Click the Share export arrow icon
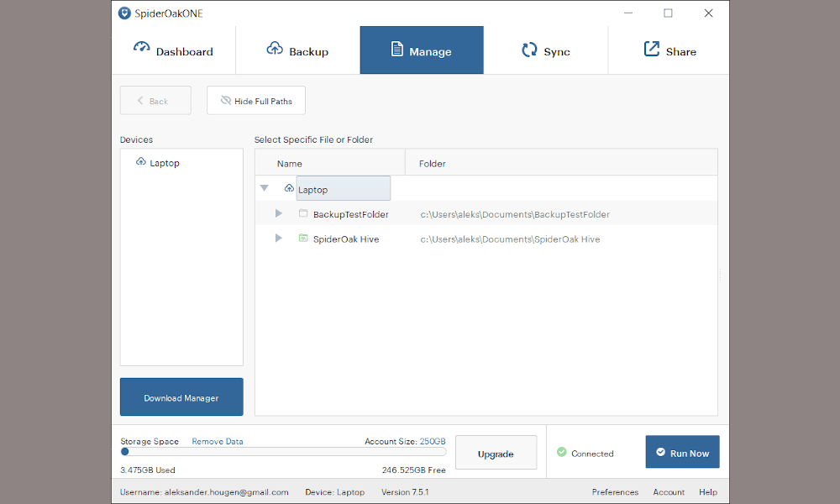The image size is (840, 504). click(652, 49)
